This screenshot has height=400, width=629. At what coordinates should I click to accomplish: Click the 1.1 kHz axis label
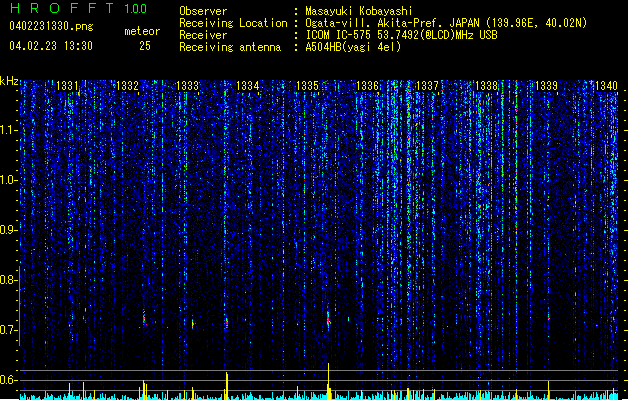point(8,130)
